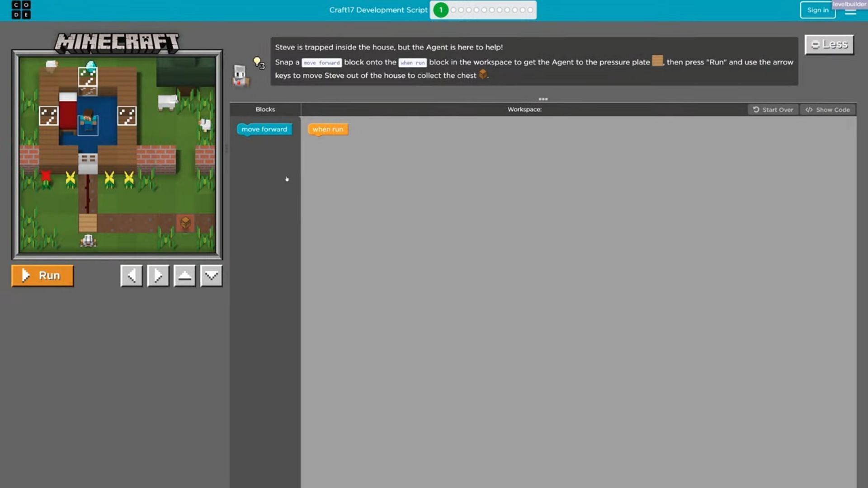Click the Sign In button top-right
The image size is (868, 488).
(x=817, y=9)
